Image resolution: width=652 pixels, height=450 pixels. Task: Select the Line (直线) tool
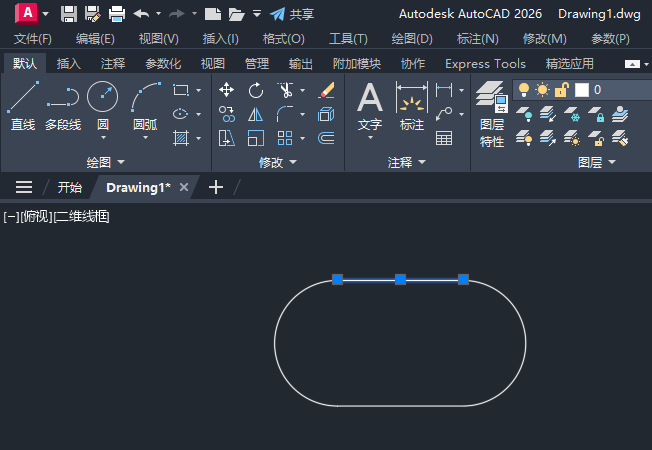coord(23,106)
